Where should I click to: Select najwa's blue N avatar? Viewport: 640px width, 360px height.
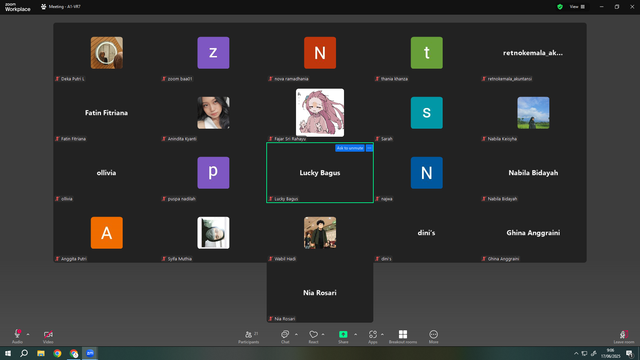[x=427, y=173]
